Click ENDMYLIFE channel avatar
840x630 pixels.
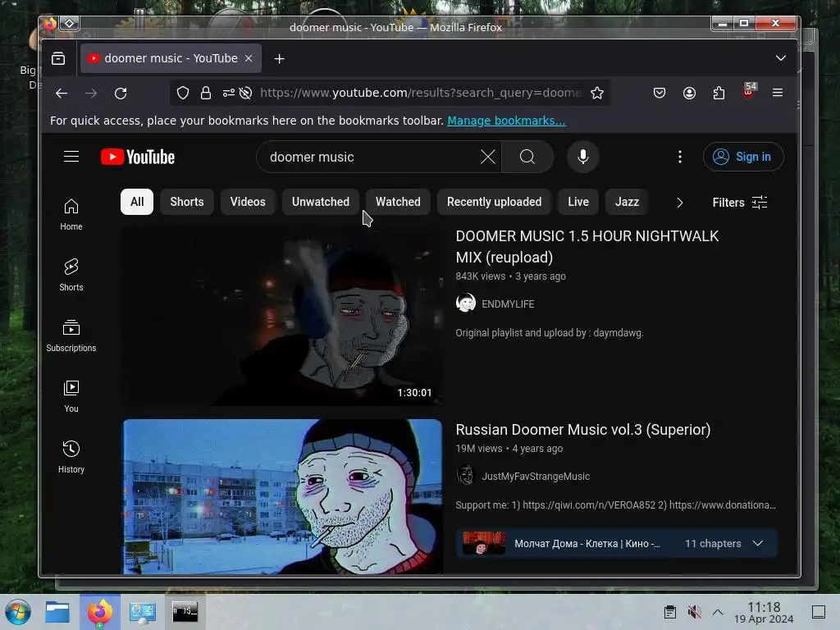[466, 304]
